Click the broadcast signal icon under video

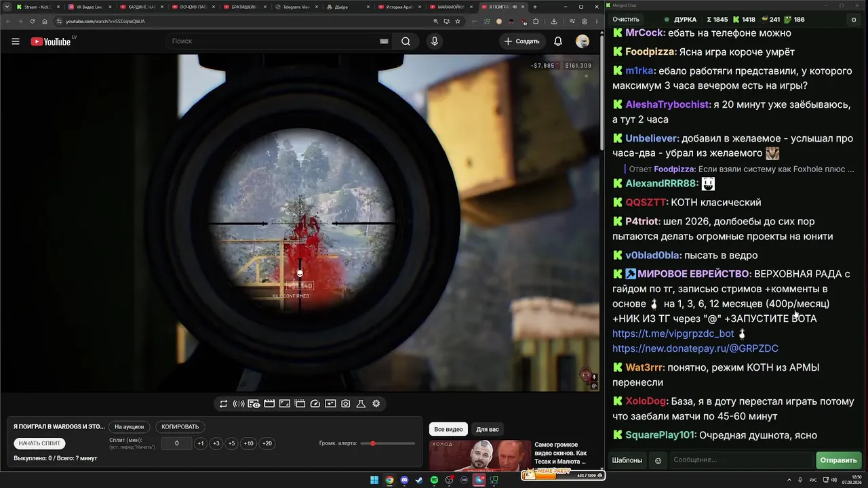coord(239,404)
